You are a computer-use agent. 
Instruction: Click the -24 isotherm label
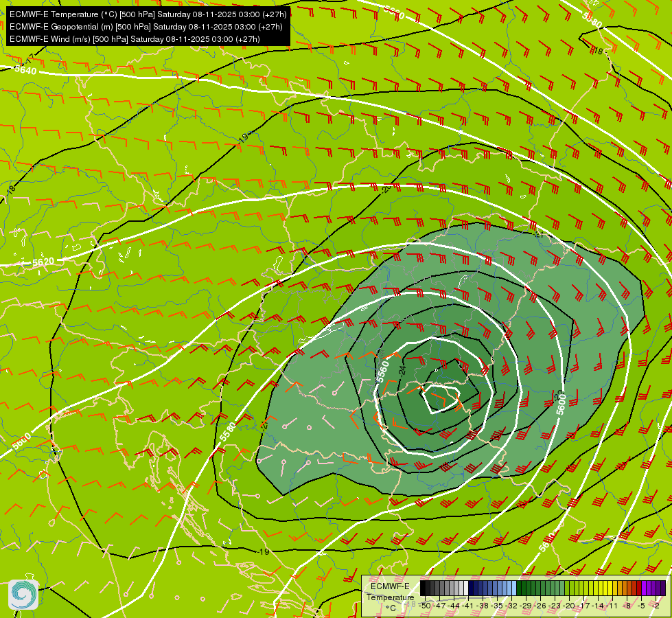(402, 370)
